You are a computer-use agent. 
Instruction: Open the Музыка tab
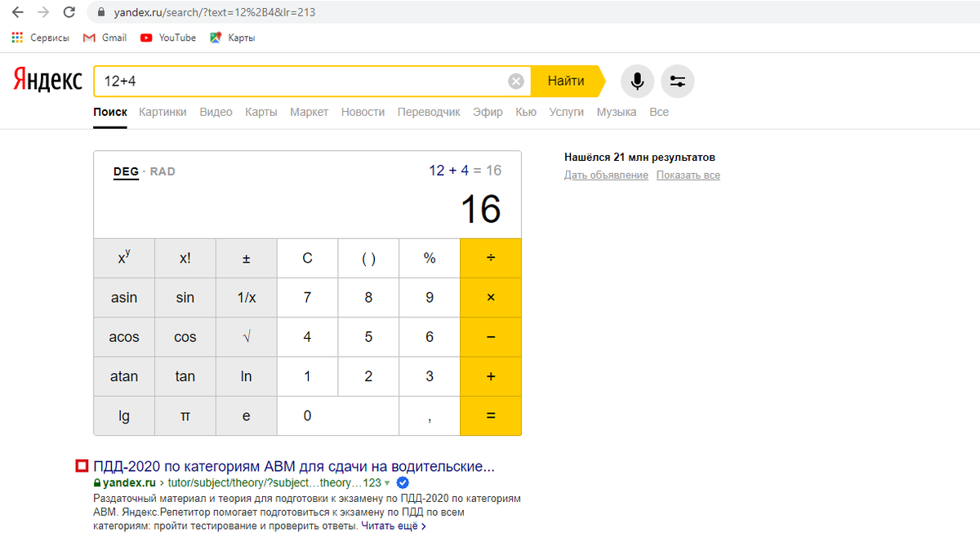pos(617,112)
